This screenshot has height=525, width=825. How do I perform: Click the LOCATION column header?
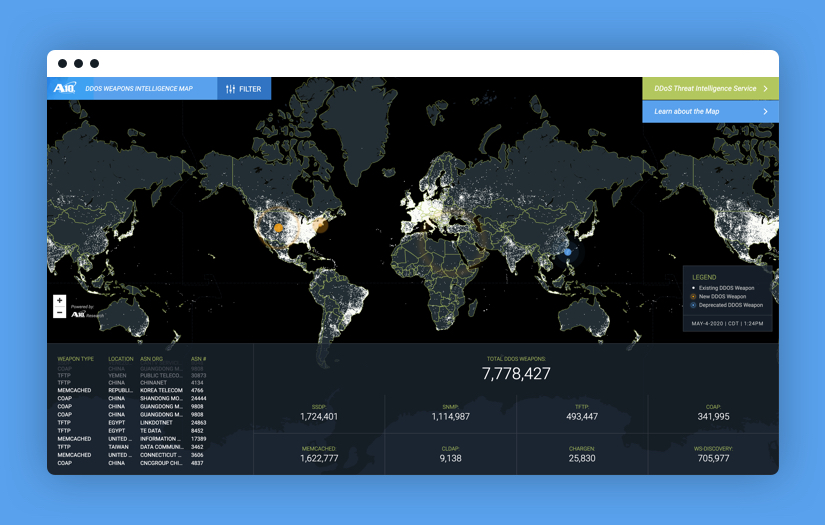pos(120,359)
